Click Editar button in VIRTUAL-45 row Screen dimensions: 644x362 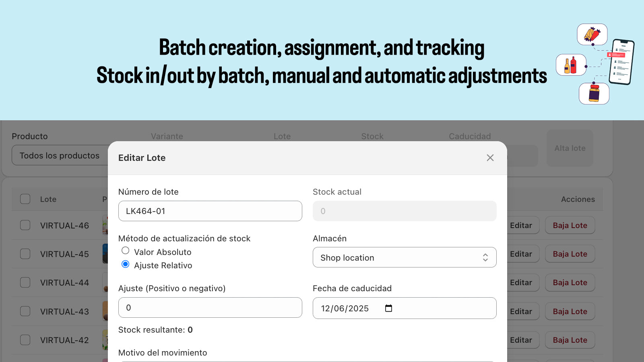tap(521, 254)
